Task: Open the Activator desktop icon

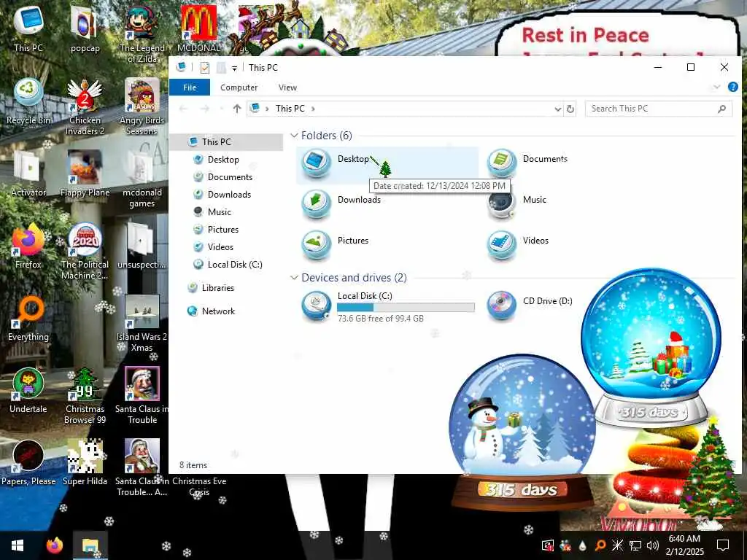Action: (x=28, y=174)
